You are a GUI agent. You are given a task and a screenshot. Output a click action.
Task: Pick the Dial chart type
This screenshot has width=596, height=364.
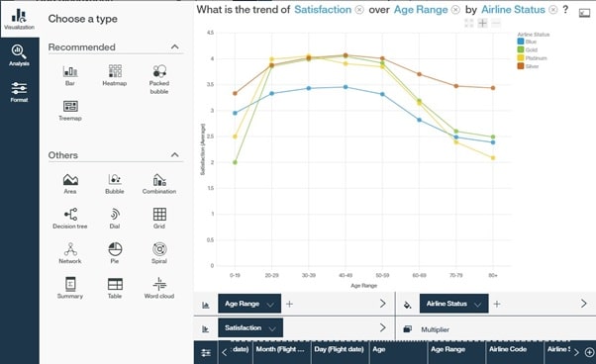[x=115, y=219]
